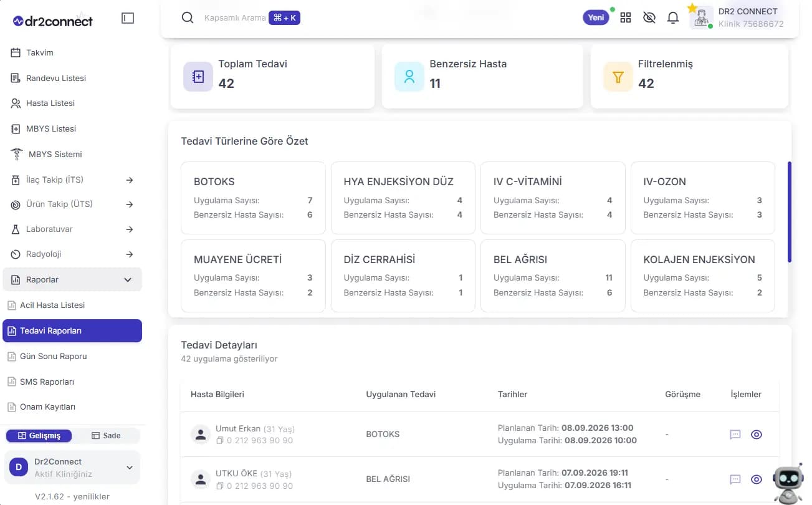Select the BEL AĞRISI summary card
The image size is (812, 505).
point(553,276)
